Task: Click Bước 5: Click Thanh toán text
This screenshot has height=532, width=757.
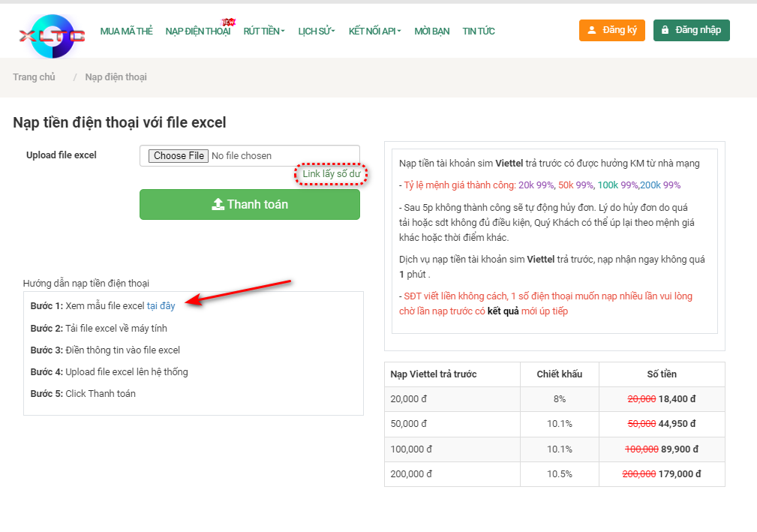Action: pyautogui.click(x=83, y=393)
